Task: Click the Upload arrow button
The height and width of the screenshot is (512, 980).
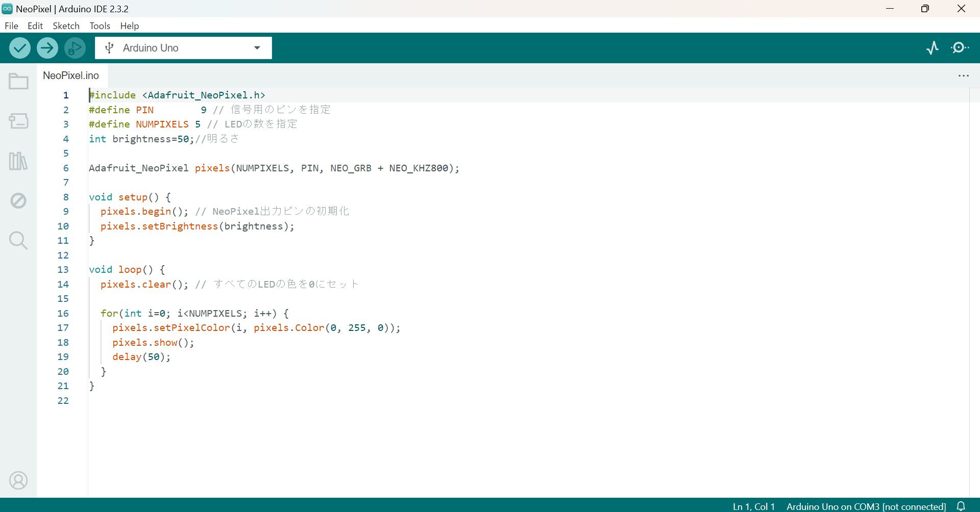Action: (x=47, y=48)
